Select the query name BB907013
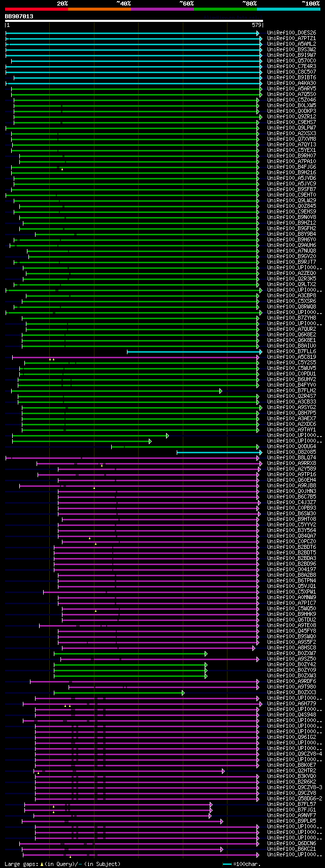 click(19, 16)
